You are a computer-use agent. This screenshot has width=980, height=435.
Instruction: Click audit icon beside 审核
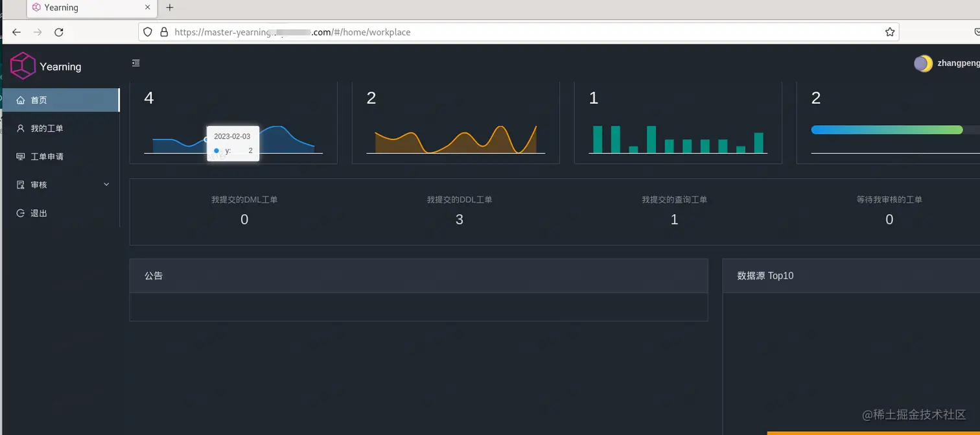[x=21, y=185]
